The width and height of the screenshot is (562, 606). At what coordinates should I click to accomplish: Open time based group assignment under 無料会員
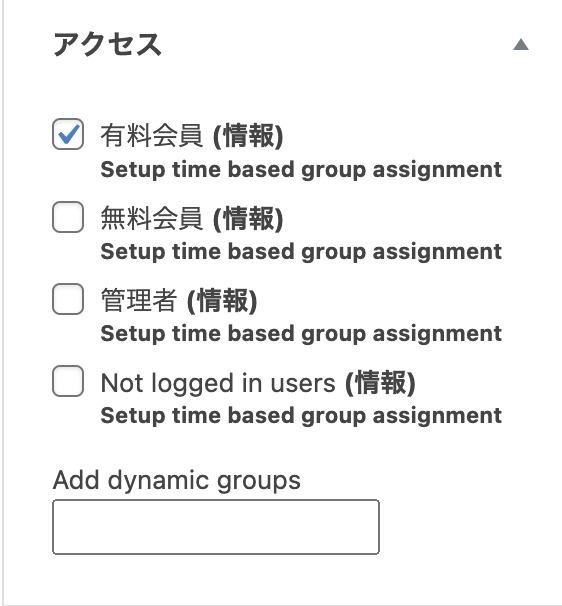(301, 252)
